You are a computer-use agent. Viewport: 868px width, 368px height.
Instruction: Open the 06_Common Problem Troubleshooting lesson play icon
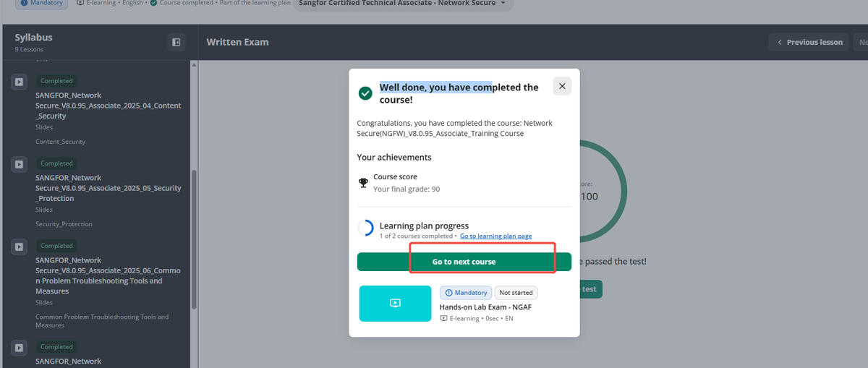pos(19,247)
